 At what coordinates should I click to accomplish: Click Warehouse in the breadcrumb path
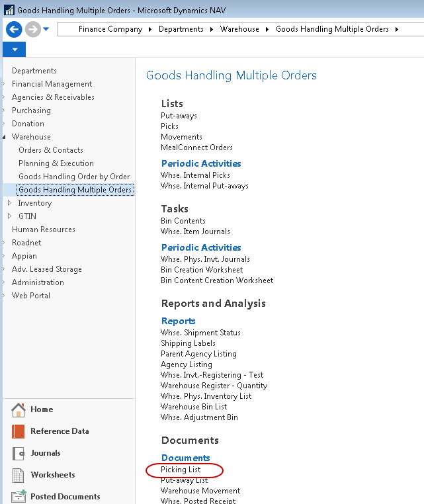click(239, 29)
